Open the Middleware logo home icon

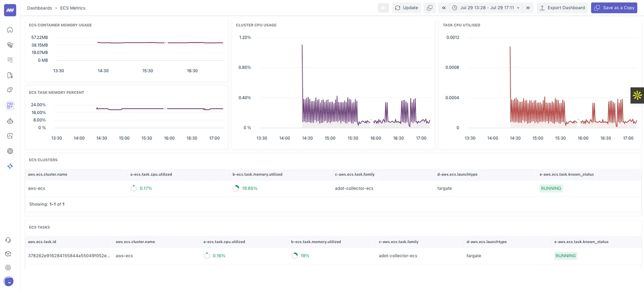[10, 10]
